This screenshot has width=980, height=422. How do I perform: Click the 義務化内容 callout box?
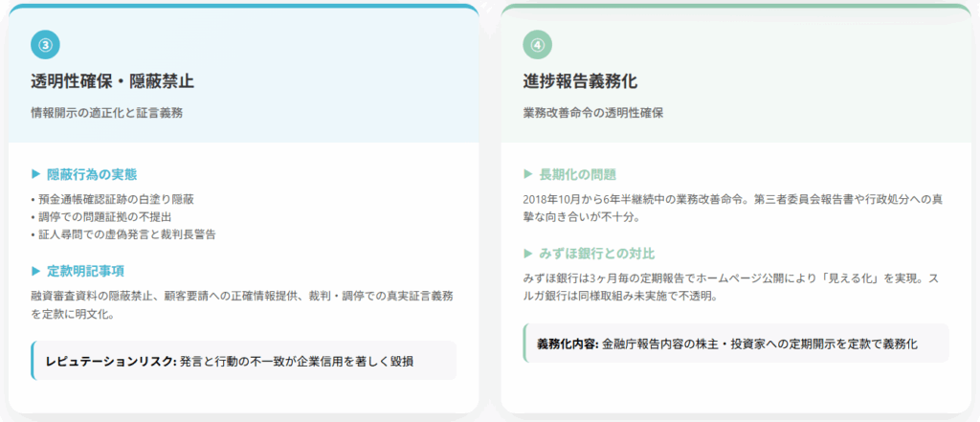tap(736, 344)
